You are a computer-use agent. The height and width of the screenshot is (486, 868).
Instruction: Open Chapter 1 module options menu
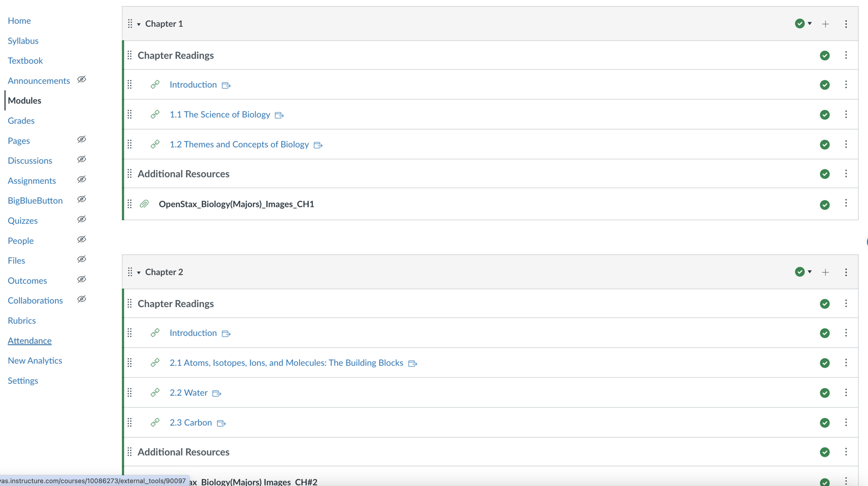point(846,24)
